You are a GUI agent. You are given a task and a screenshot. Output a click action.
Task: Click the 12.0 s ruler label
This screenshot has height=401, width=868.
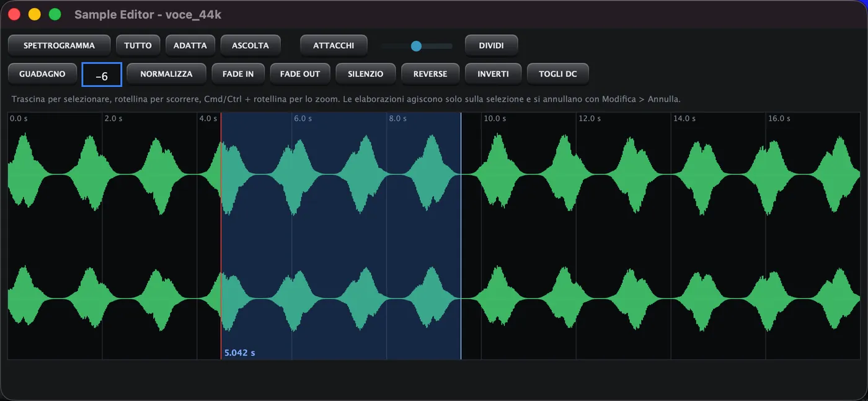[590, 118]
